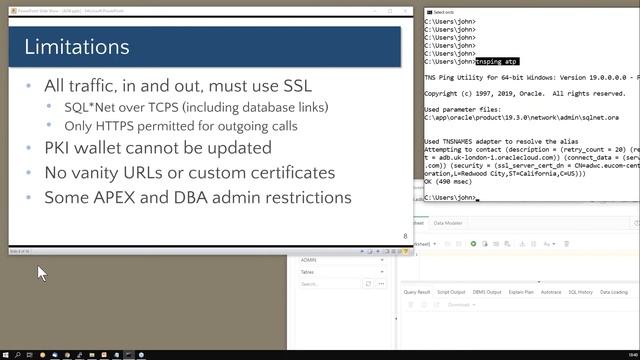Click the sqlnet.ora path line in command prompt
Screen dimensions: 640x360
521,118
